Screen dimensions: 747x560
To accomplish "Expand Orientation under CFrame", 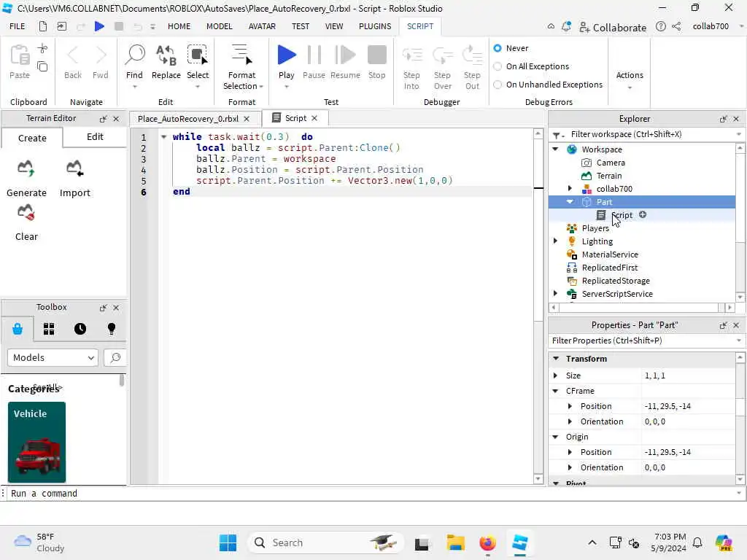I will [570, 421].
